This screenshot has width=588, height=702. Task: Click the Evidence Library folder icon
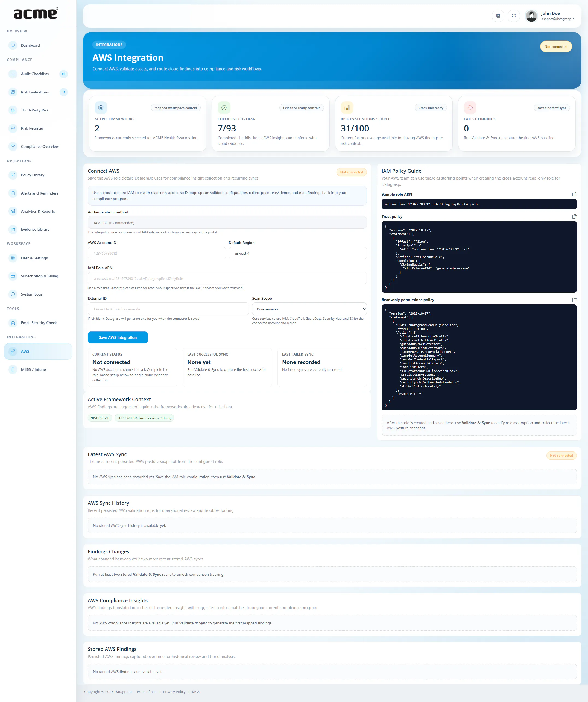click(x=13, y=229)
